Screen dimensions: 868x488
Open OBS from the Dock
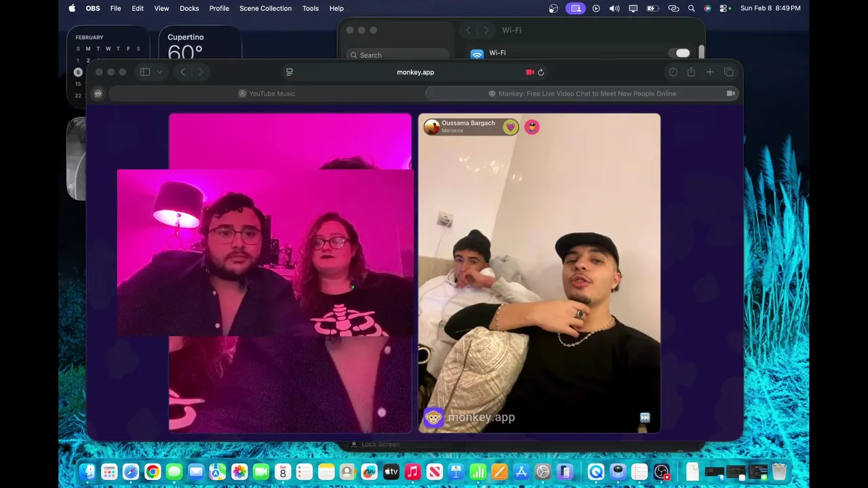click(x=662, y=472)
